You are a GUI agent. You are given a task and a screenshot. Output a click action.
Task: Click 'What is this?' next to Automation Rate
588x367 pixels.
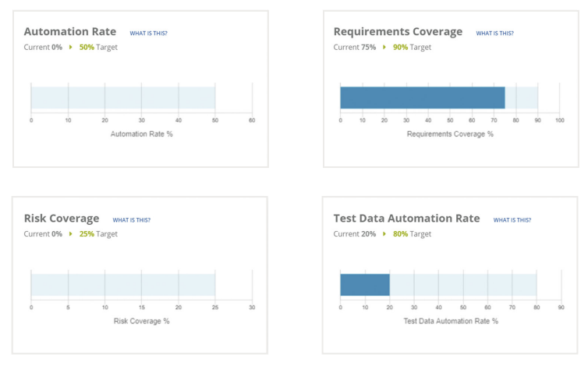(x=148, y=34)
